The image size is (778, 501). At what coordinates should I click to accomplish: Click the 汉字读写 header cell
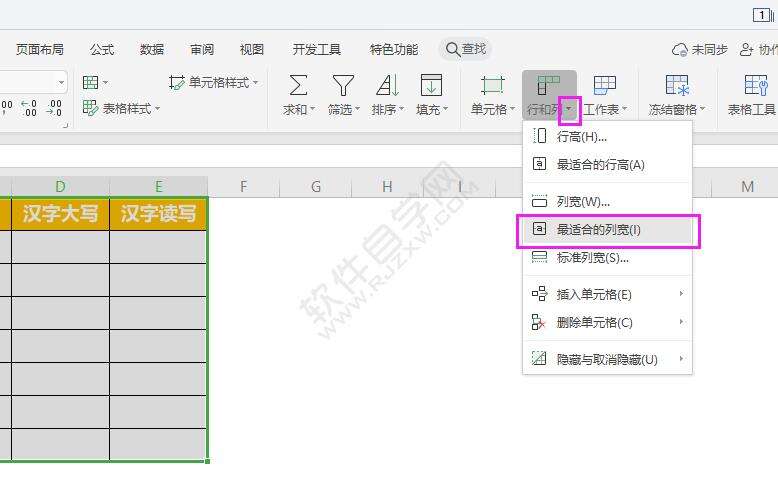(x=159, y=214)
